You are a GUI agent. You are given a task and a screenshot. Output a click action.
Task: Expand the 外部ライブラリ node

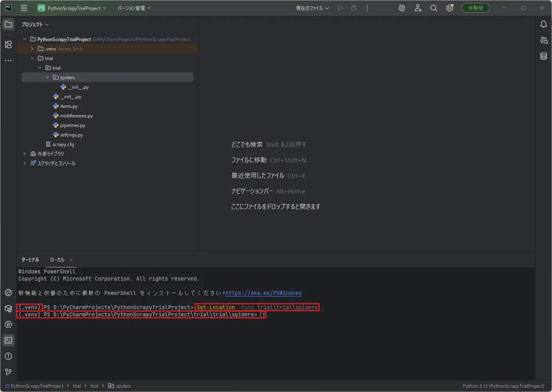tap(25, 154)
